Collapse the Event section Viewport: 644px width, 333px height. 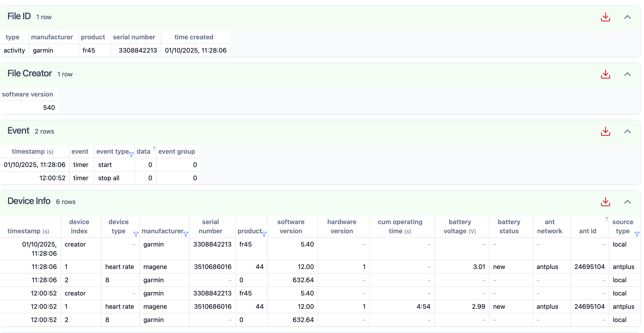(627, 132)
